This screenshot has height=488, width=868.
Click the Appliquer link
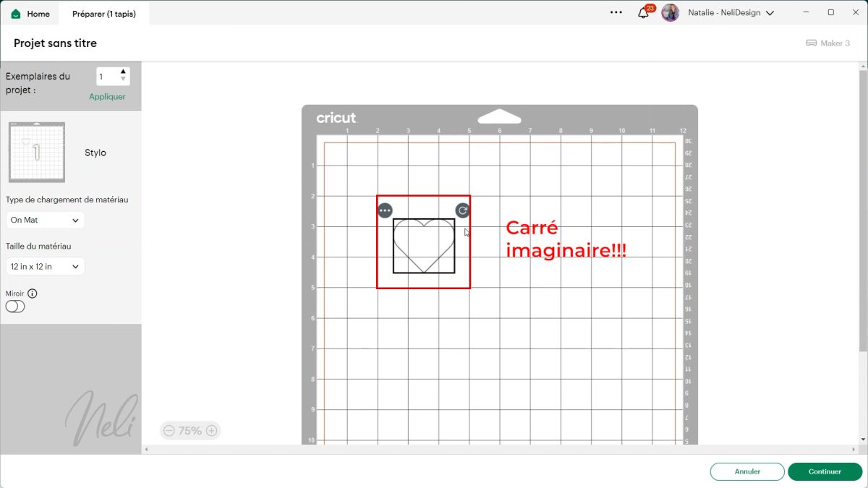point(107,96)
